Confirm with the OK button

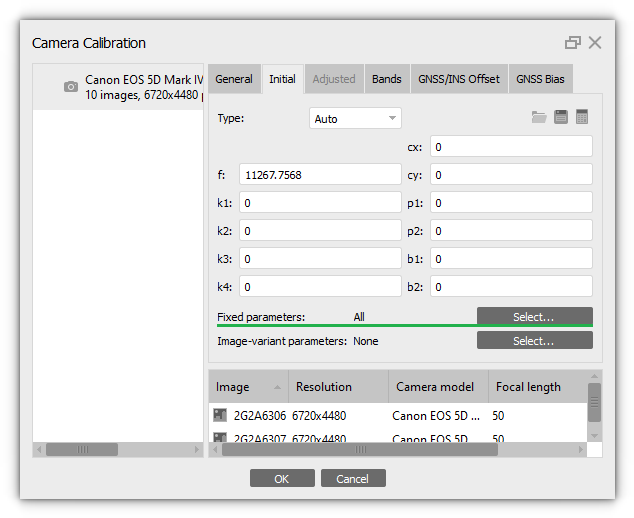(x=282, y=478)
